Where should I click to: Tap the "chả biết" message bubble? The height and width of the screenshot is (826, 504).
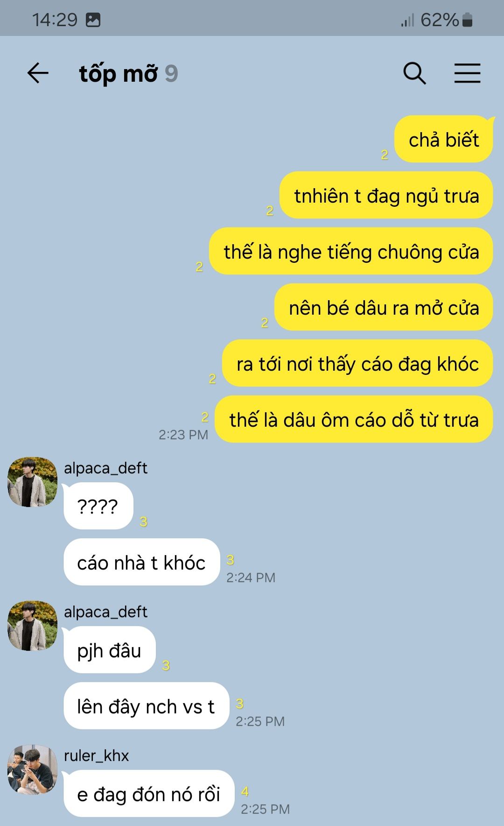click(x=444, y=139)
